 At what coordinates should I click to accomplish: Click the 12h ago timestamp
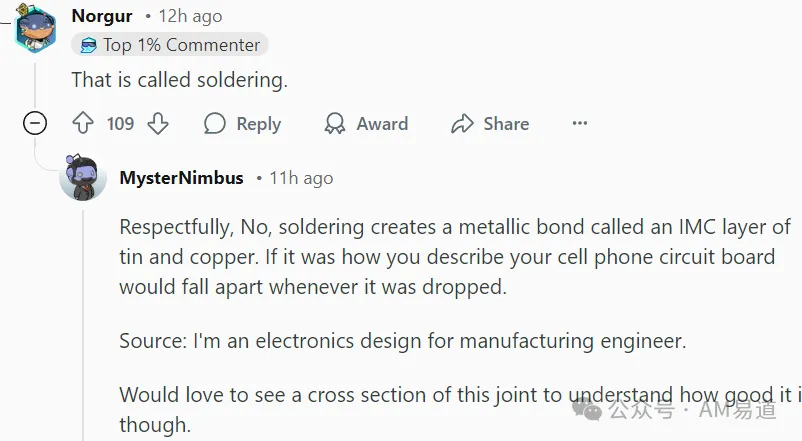pyautogui.click(x=190, y=16)
